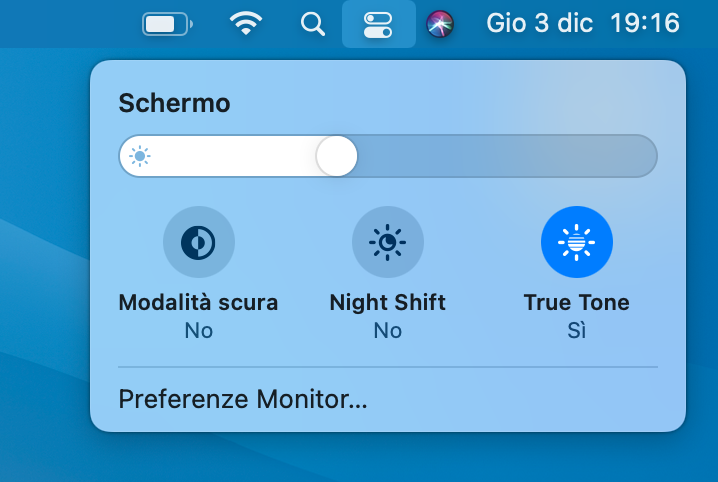The image size is (718, 482).
Task: Click the "No" status under Modalità scura
Action: pyautogui.click(x=198, y=330)
